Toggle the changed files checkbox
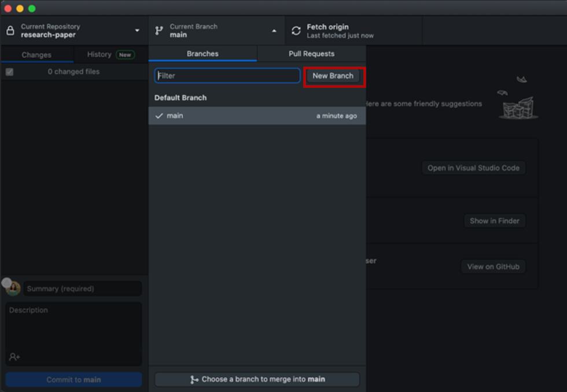 click(9, 72)
